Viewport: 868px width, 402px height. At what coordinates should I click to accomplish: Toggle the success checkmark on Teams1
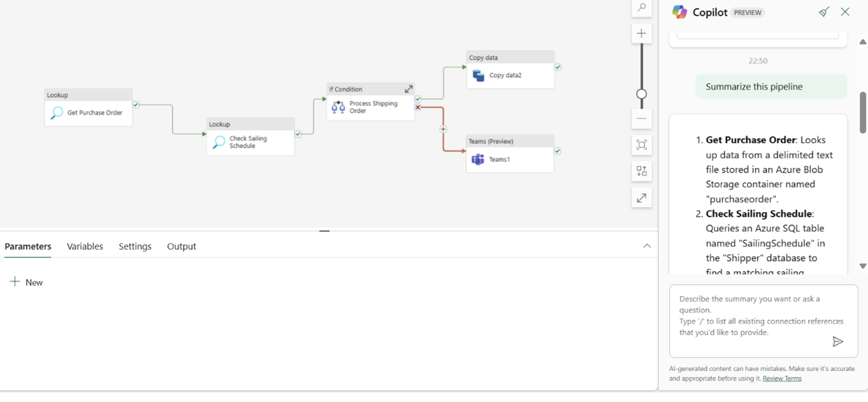tap(558, 151)
